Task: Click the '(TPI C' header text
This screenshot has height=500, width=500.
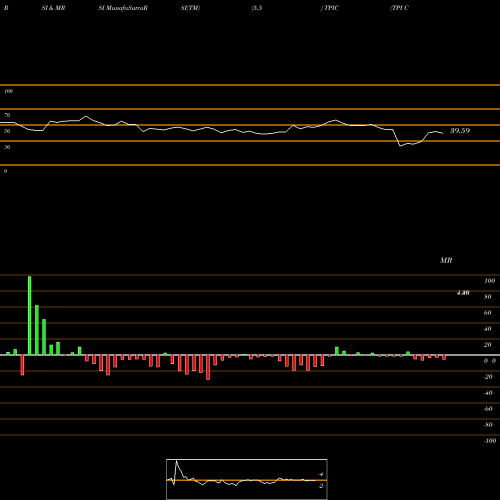Action: pyautogui.click(x=399, y=8)
